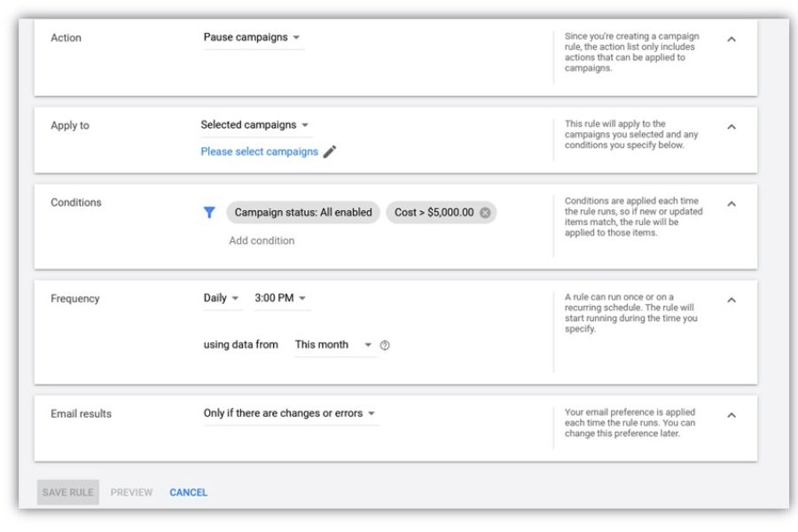Image resolution: width=798 pixels, height=532 pixels.
Task: Collapse the Apply to section chevron
Action: click(x=731, y=127)
